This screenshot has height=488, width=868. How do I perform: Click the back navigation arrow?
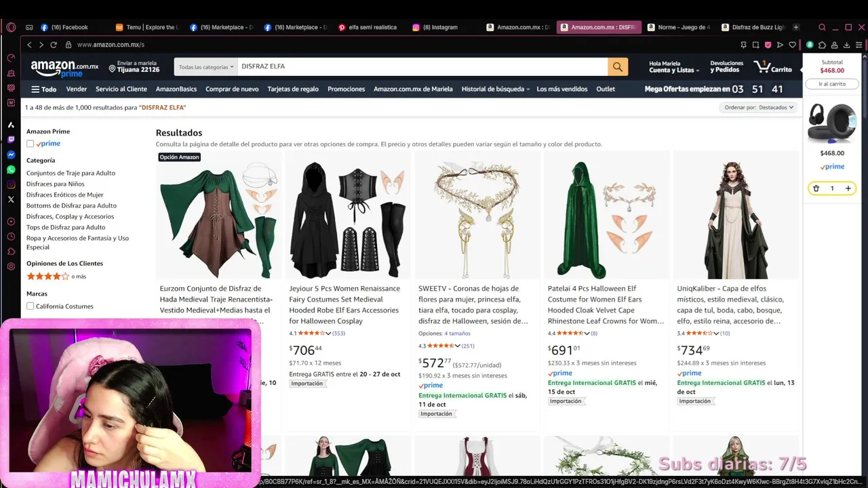29,45
